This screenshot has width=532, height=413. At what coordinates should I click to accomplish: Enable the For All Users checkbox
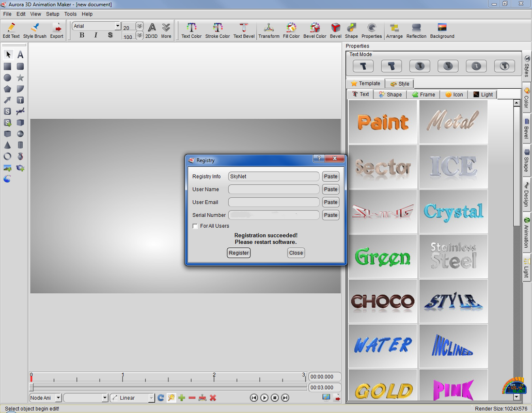195,226
